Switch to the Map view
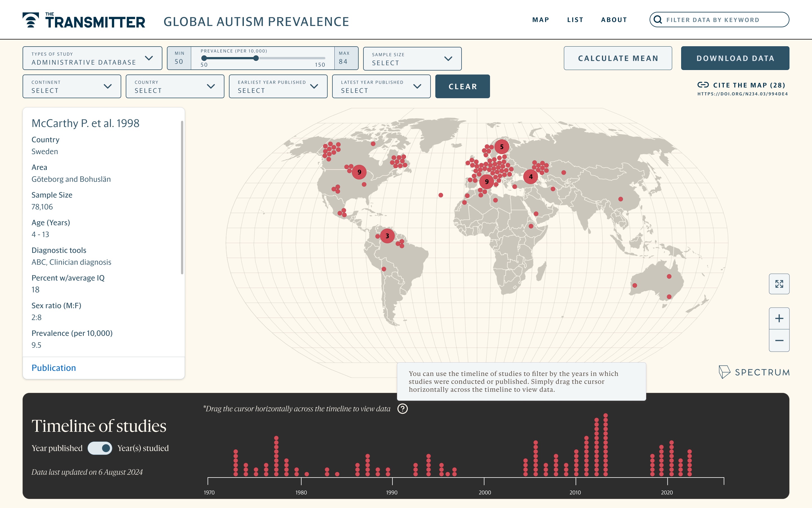 pos(540,20)
